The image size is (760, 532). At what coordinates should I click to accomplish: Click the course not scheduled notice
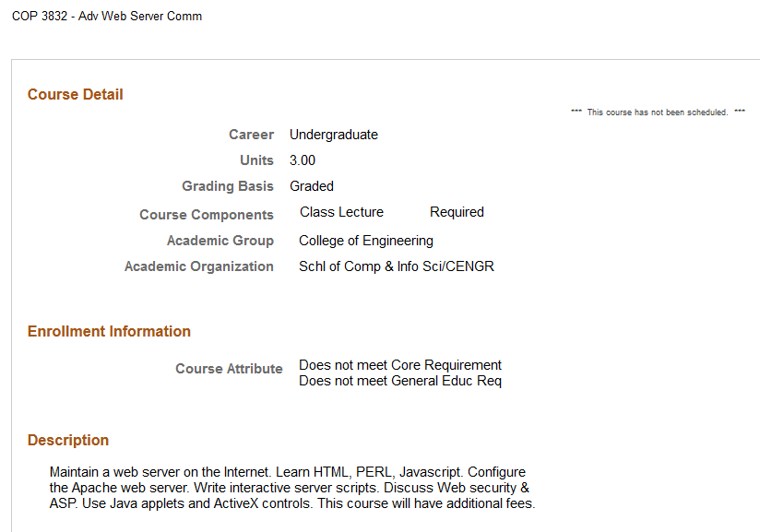[658, 112]
